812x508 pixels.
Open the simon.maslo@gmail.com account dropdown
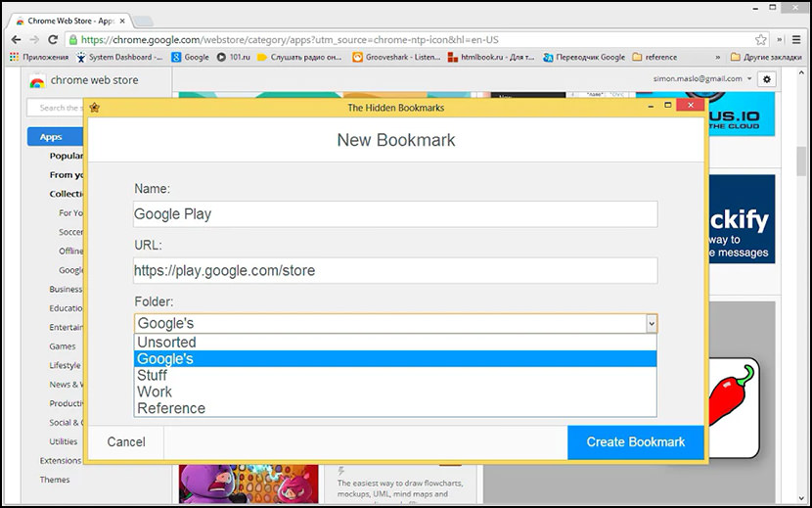point(702,78)
